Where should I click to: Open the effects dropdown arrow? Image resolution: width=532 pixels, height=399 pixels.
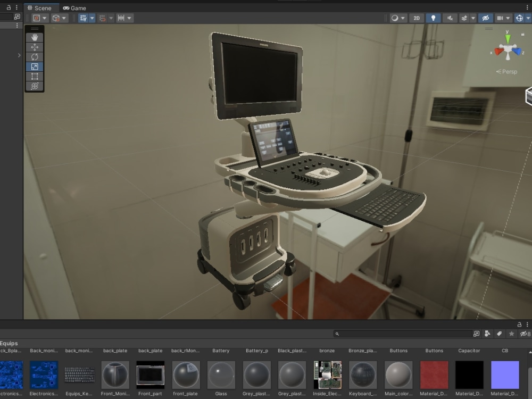[x=473, y=18]
